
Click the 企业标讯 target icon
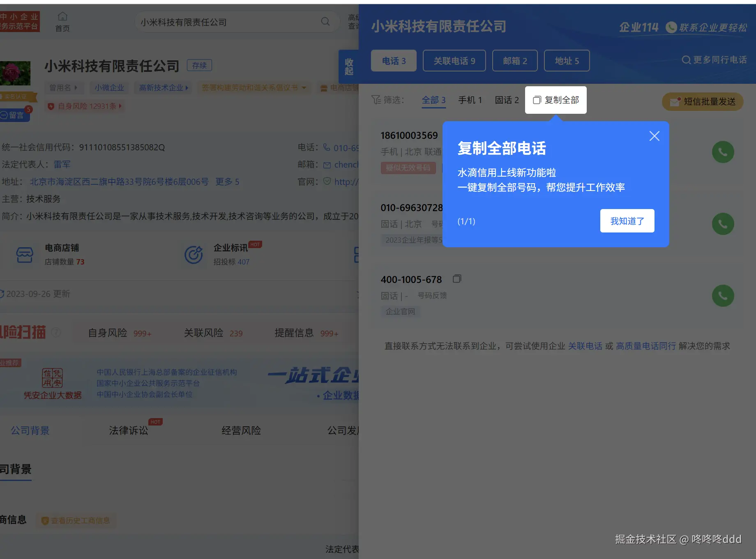pos(194,255)
